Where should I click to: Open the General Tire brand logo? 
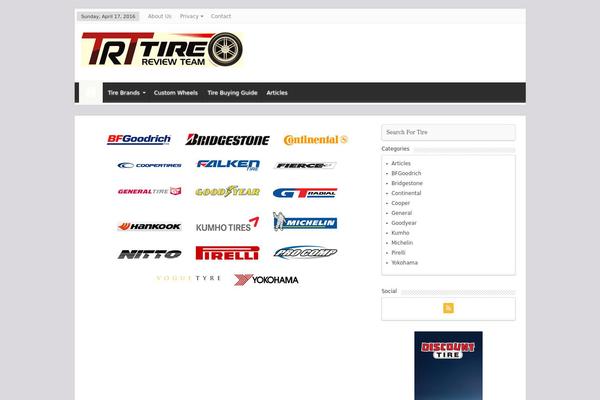point(150,191)
